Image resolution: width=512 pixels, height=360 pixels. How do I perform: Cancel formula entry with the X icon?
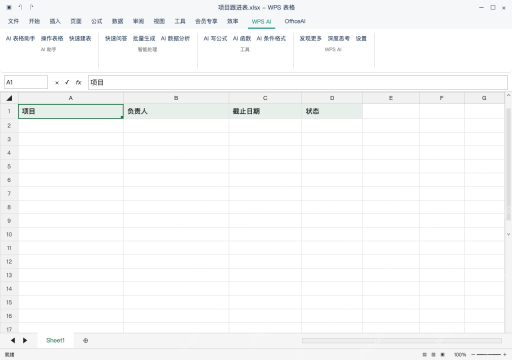tap(57, 83)
